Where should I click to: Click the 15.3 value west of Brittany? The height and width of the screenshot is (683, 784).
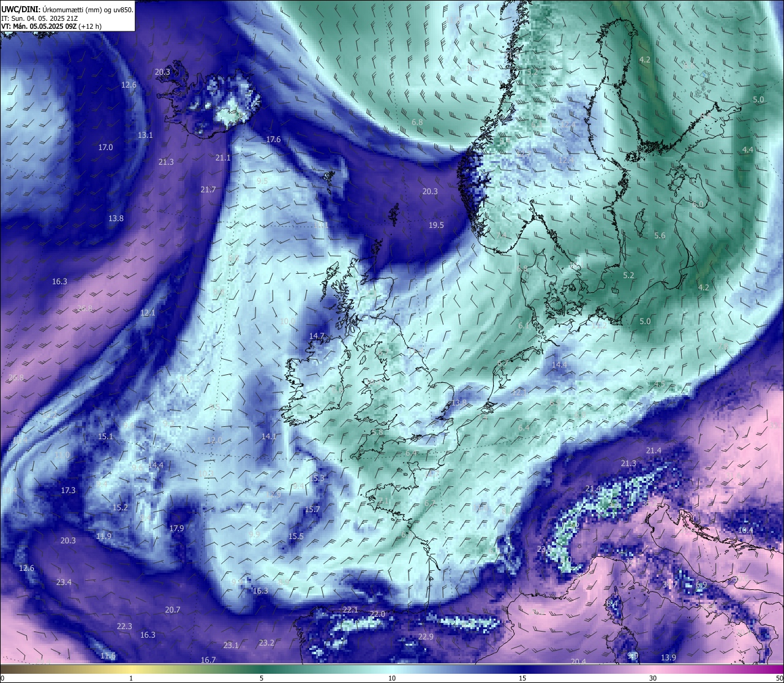point(317,478)
